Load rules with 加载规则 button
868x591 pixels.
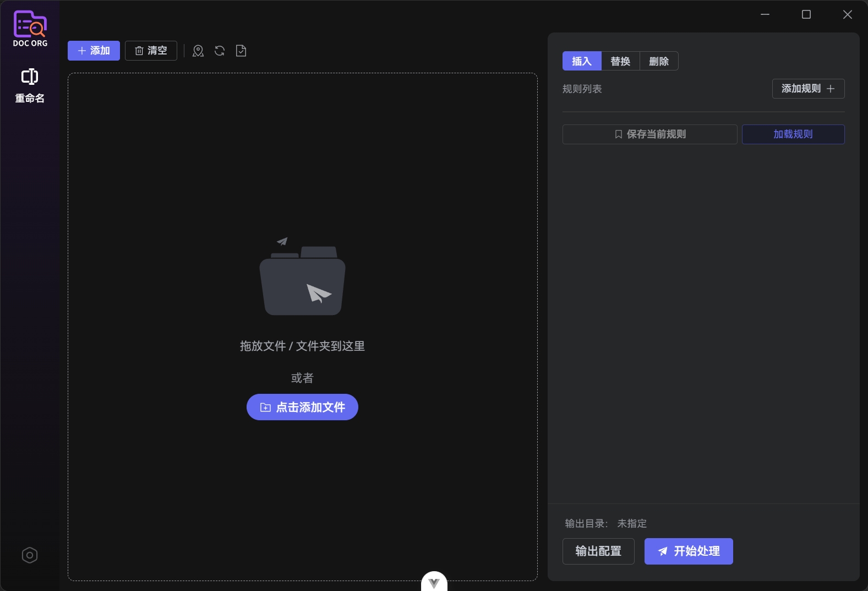coord(793,134)
